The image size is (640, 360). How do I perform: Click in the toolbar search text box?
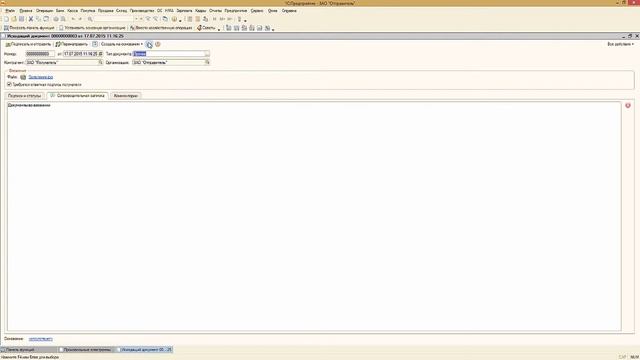point(114,19)
